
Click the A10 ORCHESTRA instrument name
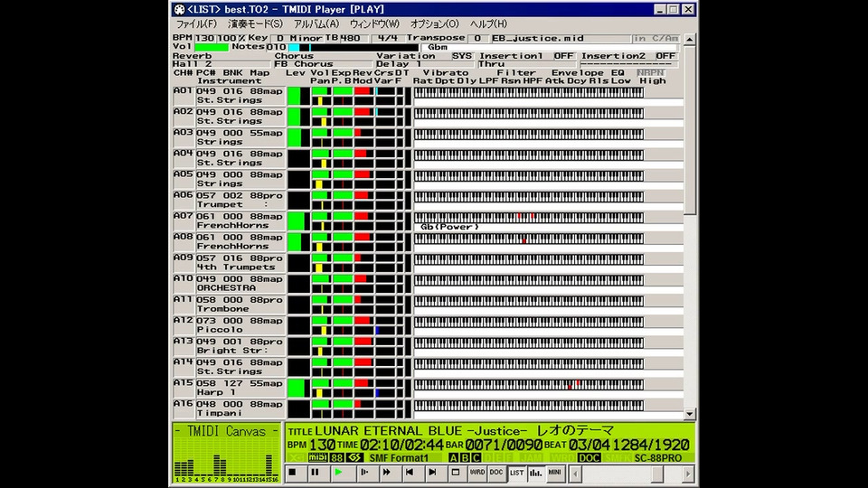coord(226,288)
